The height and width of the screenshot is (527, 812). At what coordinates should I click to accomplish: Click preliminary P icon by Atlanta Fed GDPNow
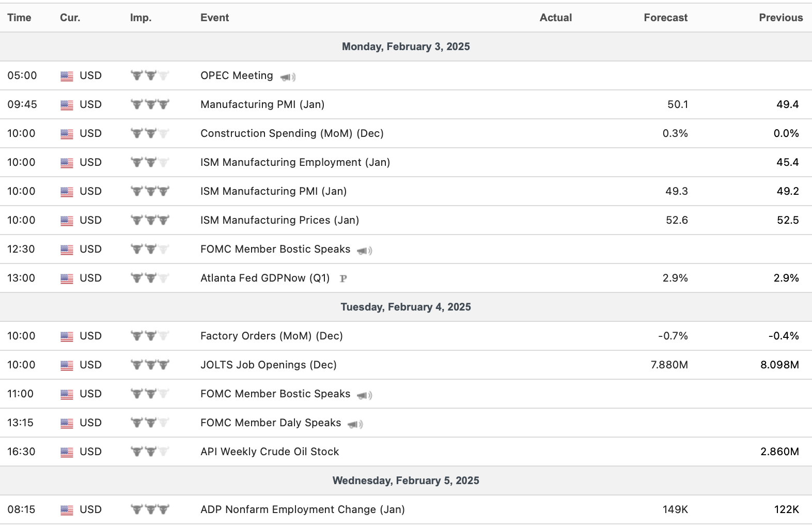[343, 278]
